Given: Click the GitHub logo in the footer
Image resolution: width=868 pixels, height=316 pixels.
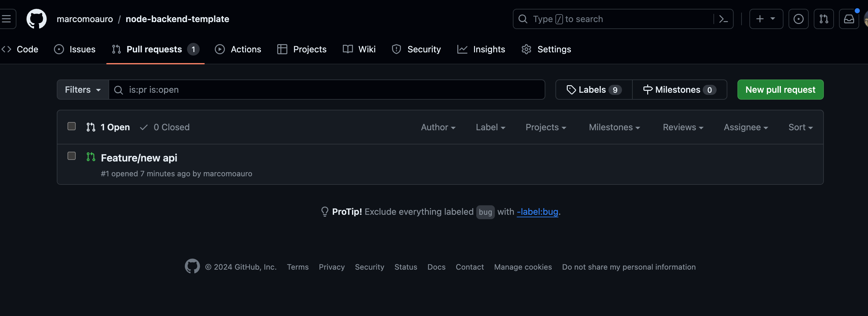Looking at the screenshot, I should coord(192,266).
